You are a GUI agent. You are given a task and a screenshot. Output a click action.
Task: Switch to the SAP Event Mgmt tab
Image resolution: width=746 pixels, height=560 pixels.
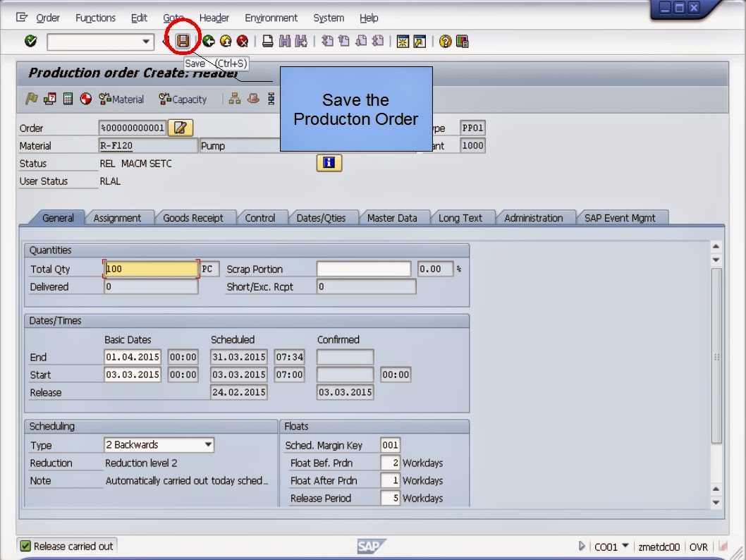pos(620,218)
